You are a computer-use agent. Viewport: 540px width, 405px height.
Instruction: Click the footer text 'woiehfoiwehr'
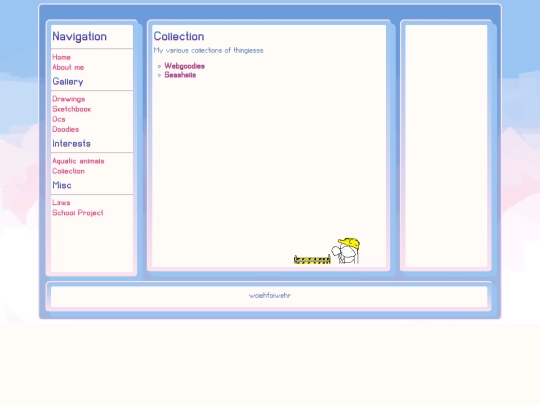tap(270, 295)
